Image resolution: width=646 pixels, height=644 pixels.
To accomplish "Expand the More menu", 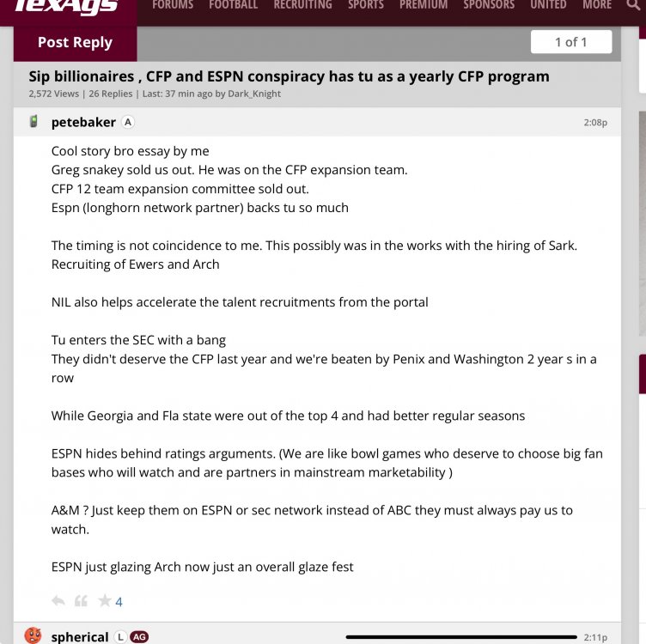I will point(596,5).
